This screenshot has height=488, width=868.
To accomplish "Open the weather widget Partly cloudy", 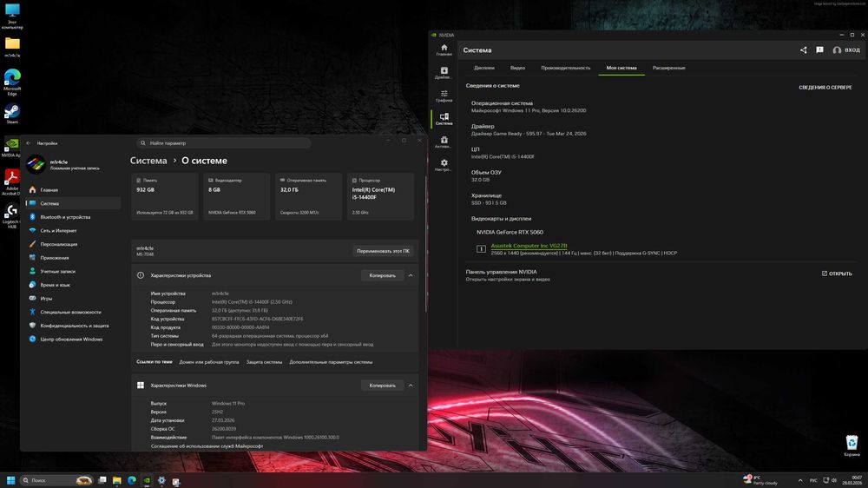I will (x=760, y=480).
